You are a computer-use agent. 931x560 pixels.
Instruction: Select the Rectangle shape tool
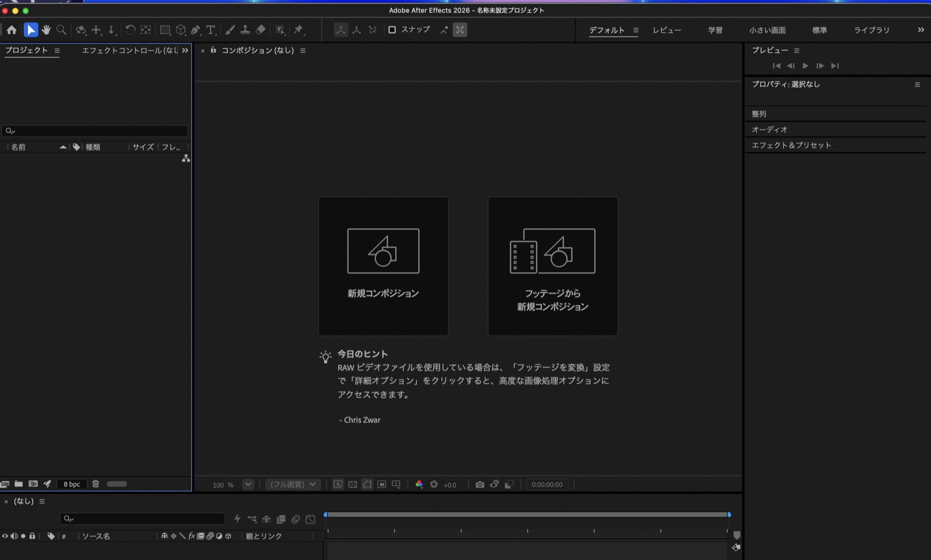165,30
